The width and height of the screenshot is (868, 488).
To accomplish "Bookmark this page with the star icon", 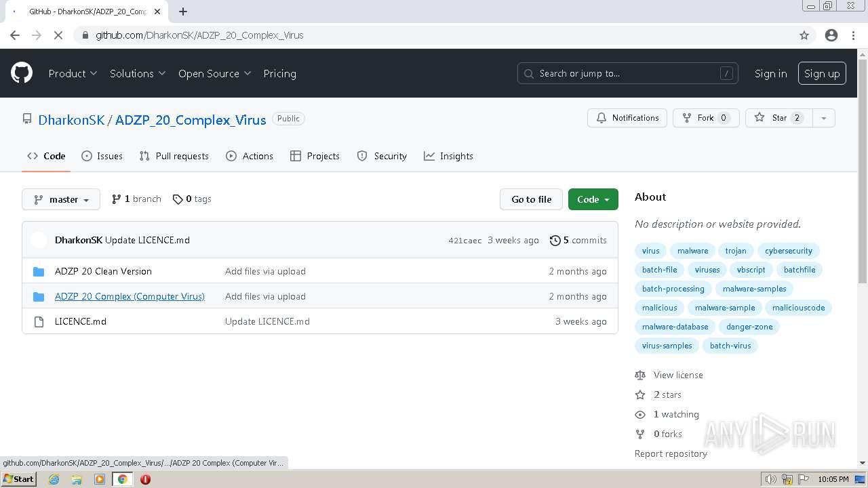I will tap(804, 35).
